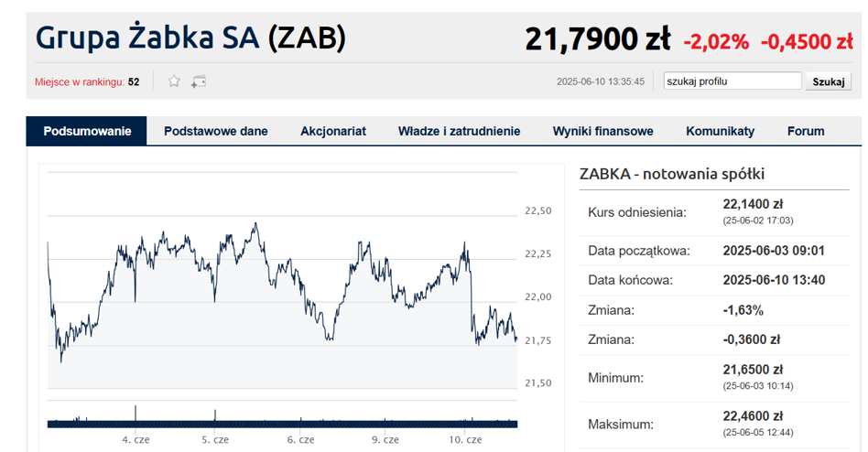Select the 9. cze date label on chart

[x=385, y=440]
